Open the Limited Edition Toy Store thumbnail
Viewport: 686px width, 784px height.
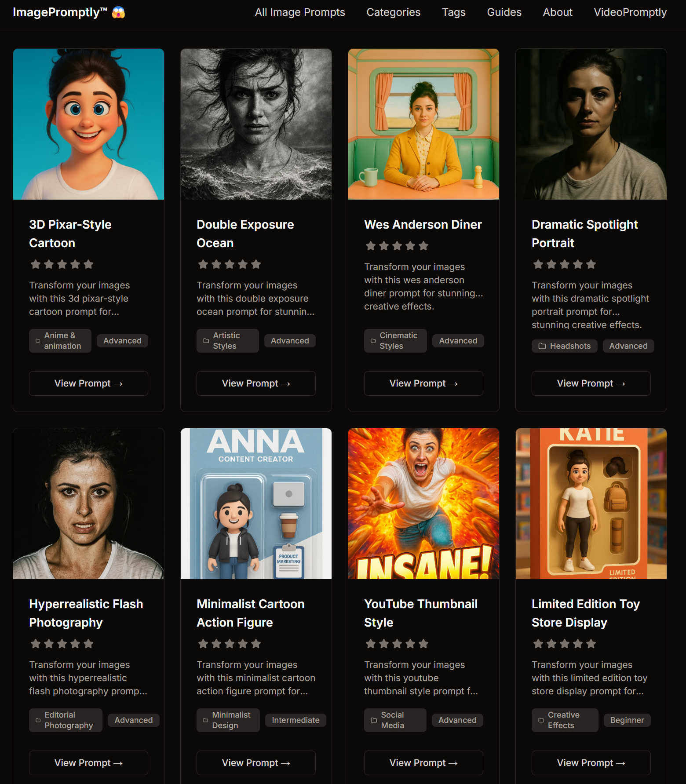pos(591,503)
